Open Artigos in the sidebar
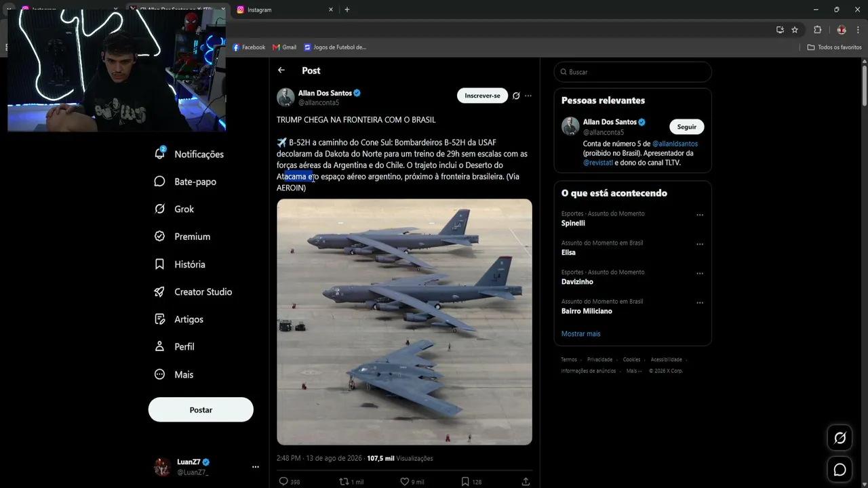 point(179,319)
